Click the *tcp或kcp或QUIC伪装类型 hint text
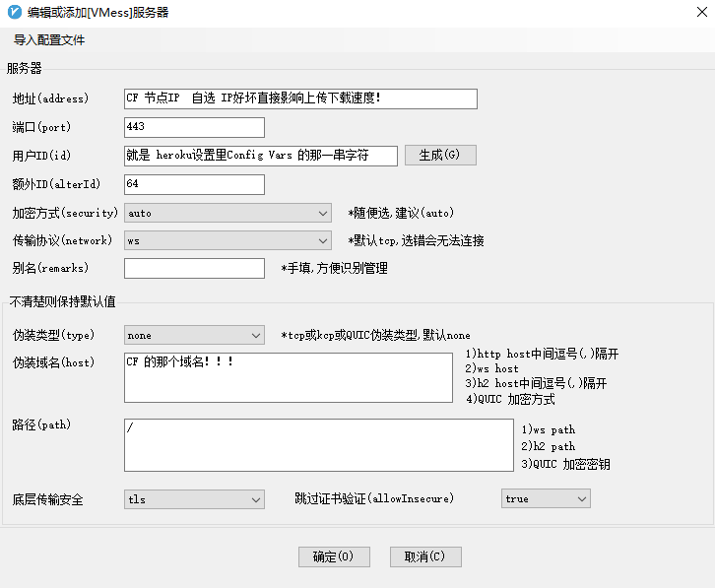Image resolution: width=715 pixels, height=588 pixels. click(x=376, y=335)
